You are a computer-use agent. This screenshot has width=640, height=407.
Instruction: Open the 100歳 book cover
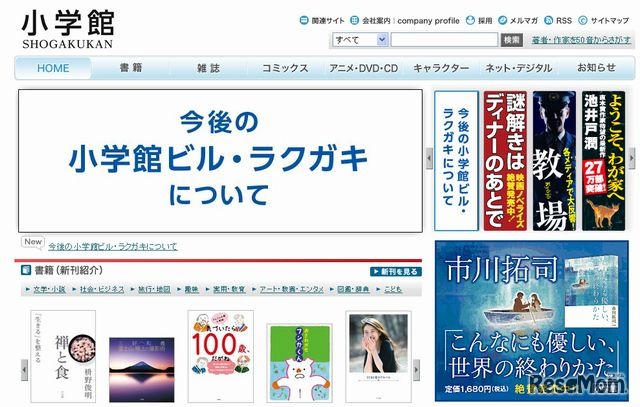click(220, 356)
